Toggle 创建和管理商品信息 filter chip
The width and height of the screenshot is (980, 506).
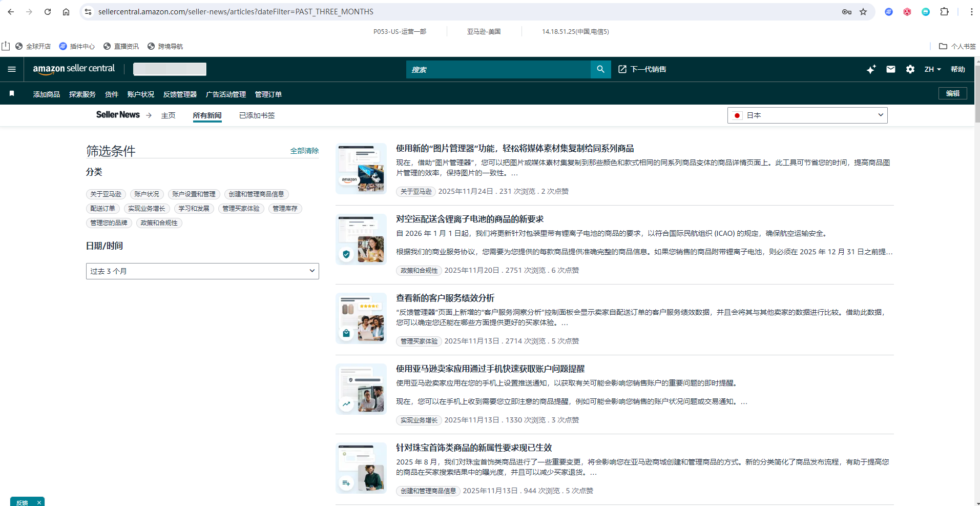point(256,194)
